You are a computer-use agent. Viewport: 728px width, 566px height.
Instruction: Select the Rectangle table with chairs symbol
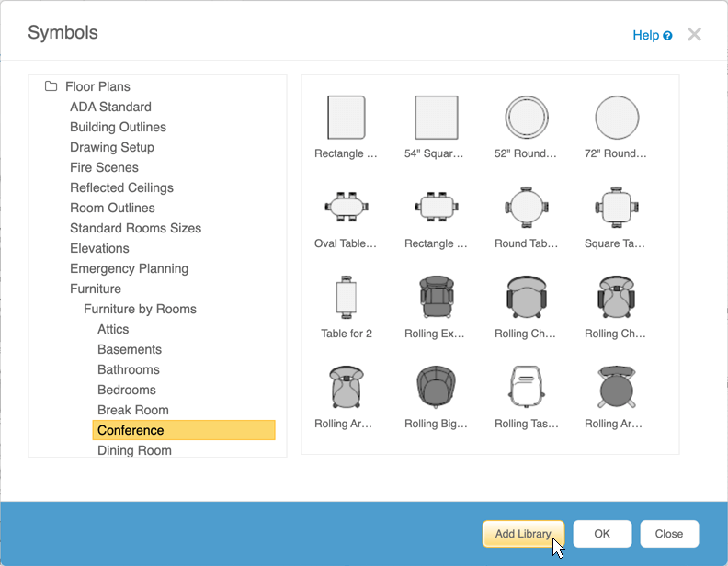point(437,207)
